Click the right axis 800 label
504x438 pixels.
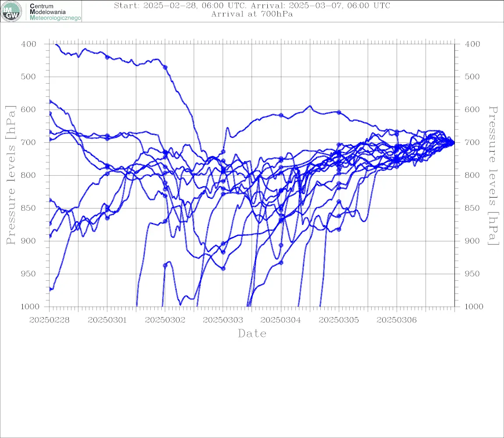point(472,176)
